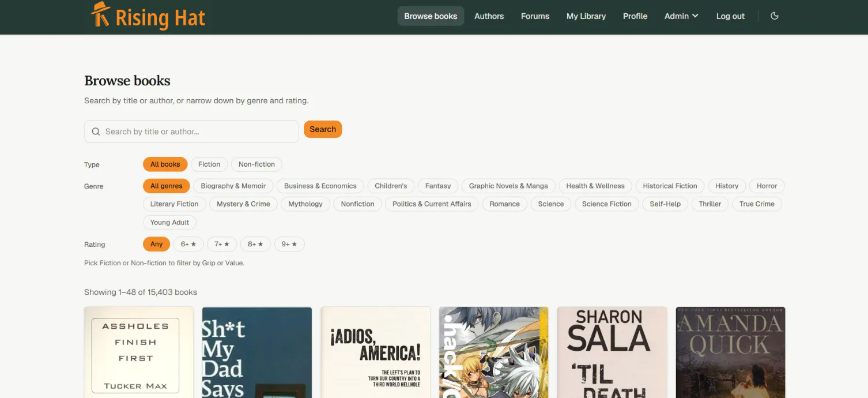Choose the Science Fiction genre

(607, 204)
